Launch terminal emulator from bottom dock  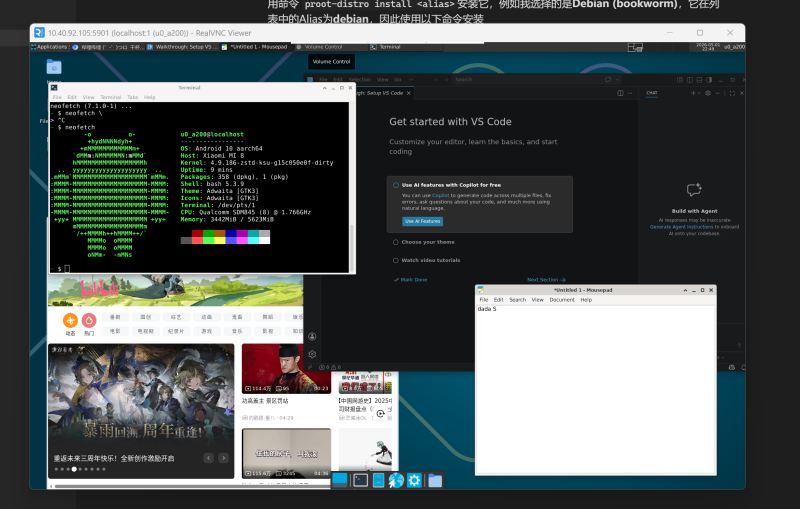pos(361,480)
